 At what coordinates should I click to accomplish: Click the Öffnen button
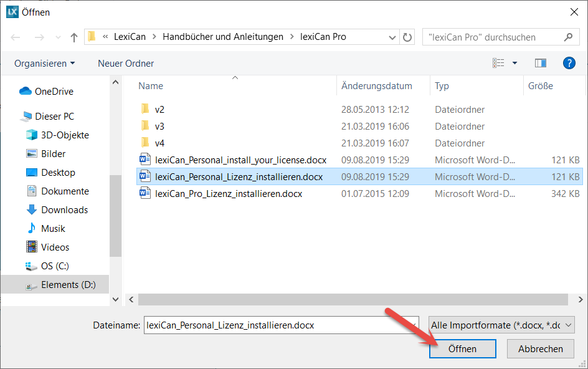pyautogui.click(x=462, y=349)
